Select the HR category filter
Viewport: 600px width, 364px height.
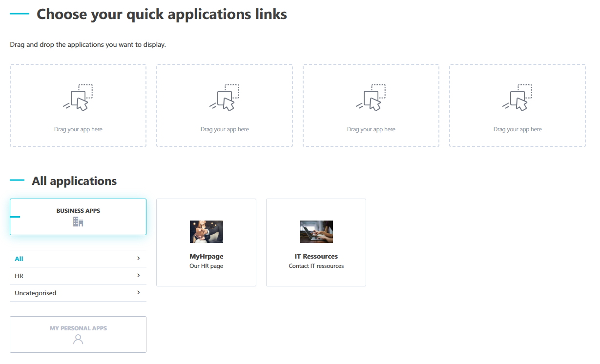pyautogui.click(x=78, y=276)
